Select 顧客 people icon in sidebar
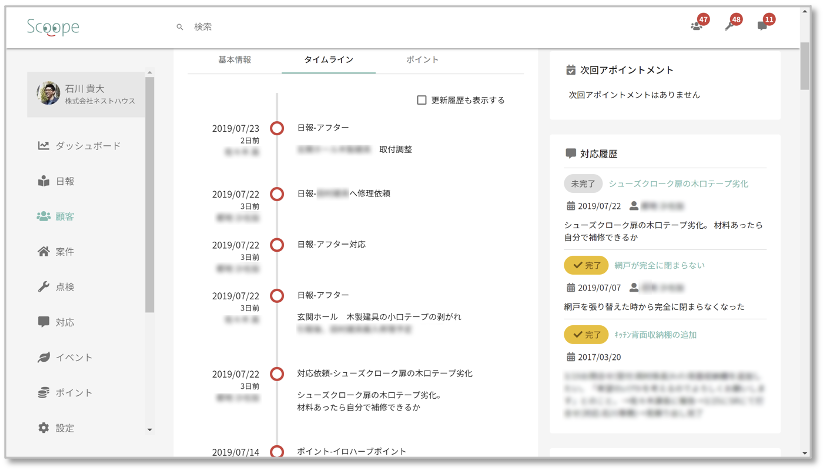 tap(43, 216)
